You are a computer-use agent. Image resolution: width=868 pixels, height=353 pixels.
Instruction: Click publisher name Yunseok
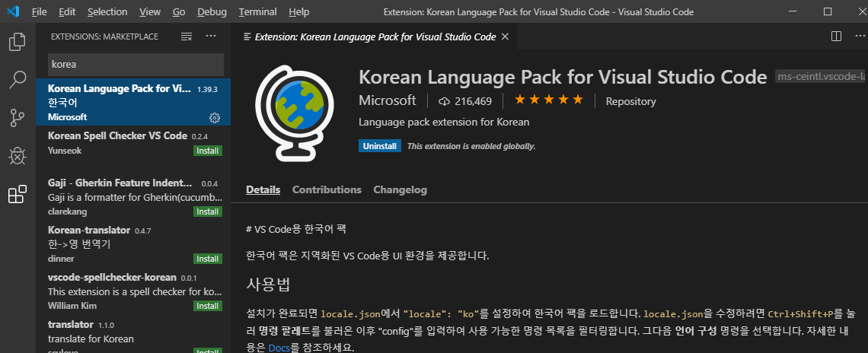(65, 151)
